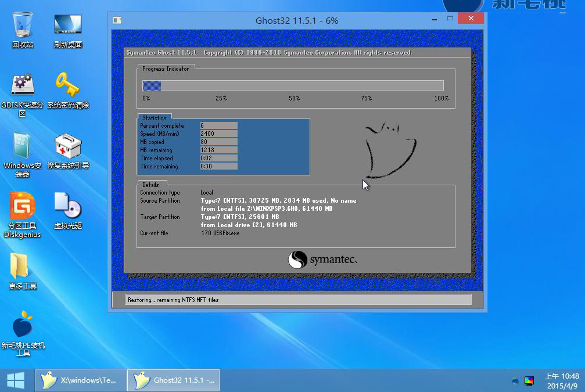
Task: Open 修复系统引导 first-aid kit icon
Action: pyautogui.click(x=68, y=151)
